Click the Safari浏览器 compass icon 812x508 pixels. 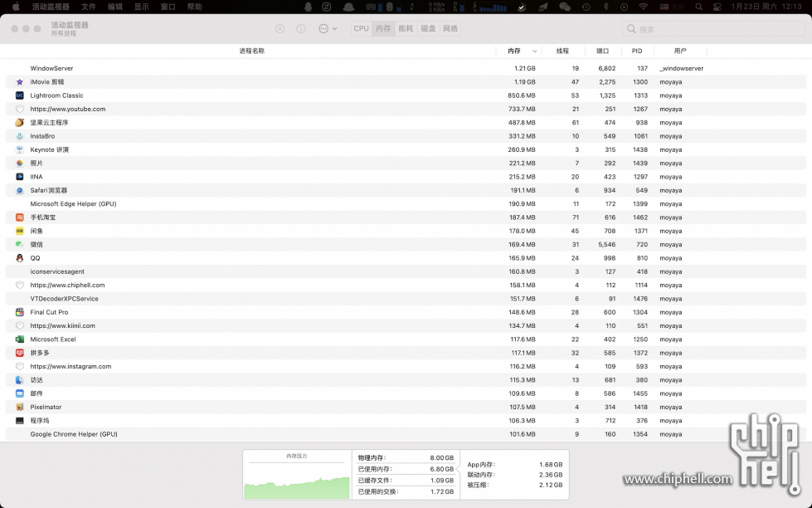(20, 190)
